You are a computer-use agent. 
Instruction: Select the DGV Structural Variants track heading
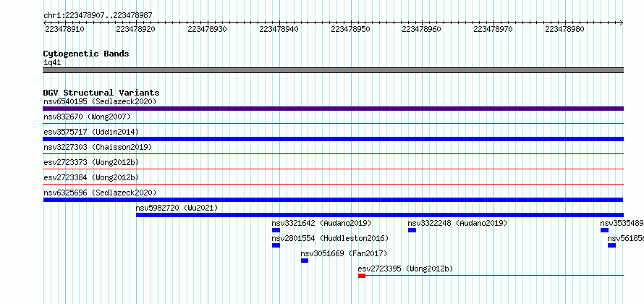[x=101, y=93]
